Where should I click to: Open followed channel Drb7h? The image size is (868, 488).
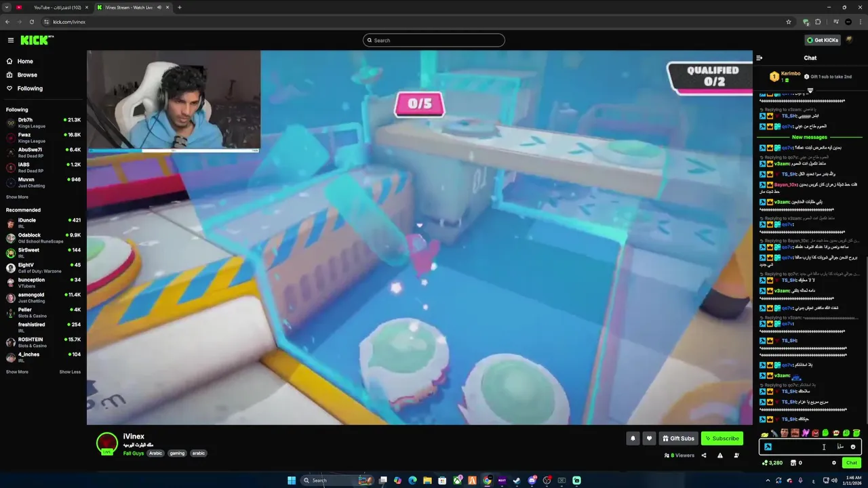pyautogui.click(x=43, y=122)
